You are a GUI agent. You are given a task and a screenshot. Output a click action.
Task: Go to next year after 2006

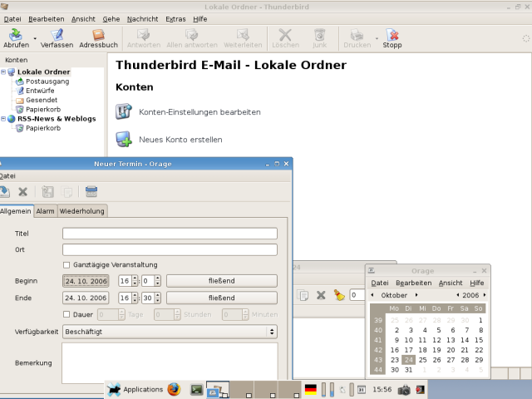[x=485, y=295]
